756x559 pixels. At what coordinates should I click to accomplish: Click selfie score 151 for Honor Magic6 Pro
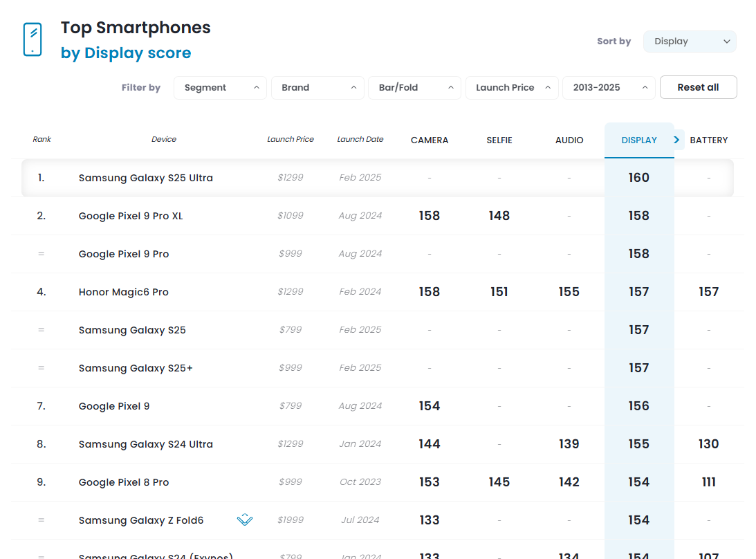tap(499, 292)
